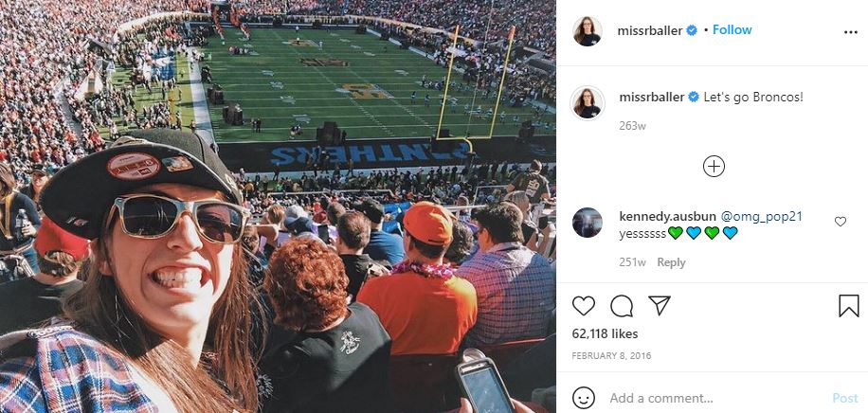Open kennedy.ausbun's profile from comment username
868x413 pixels.
[668, 217]
